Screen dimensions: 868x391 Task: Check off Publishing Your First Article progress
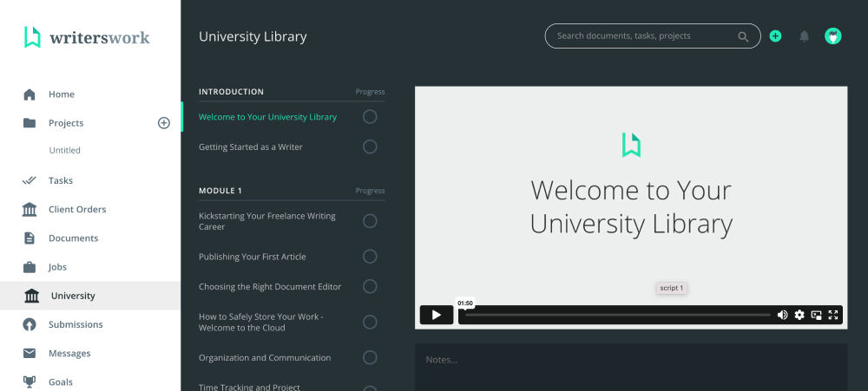point(370,257)
